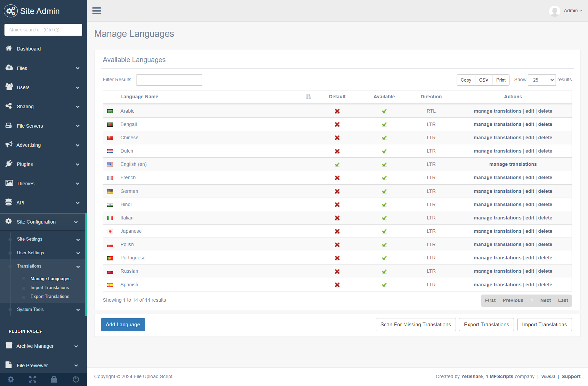Open the Show results count dropdown
Image resolution: width=588 pixels, height=386 pixels.
click(541, 80)
